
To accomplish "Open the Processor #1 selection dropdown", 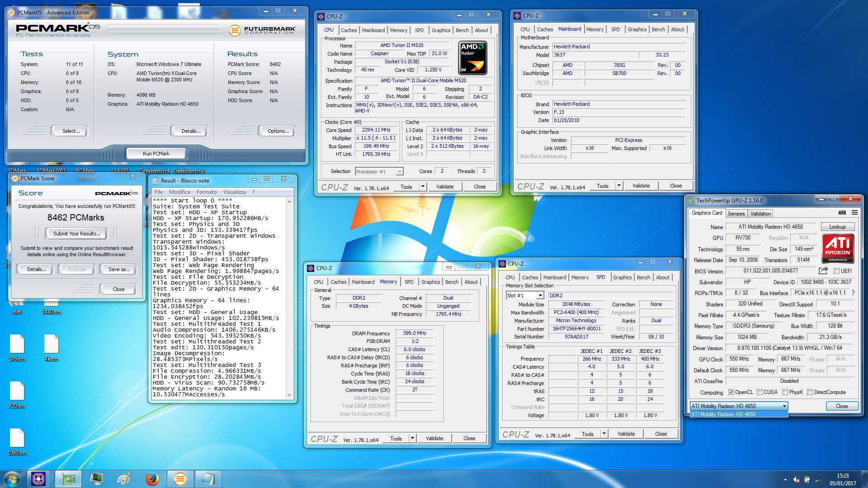I will click(379, 172).
